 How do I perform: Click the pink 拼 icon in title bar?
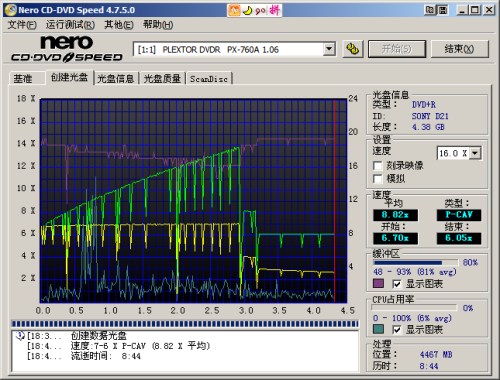point(275,10)
